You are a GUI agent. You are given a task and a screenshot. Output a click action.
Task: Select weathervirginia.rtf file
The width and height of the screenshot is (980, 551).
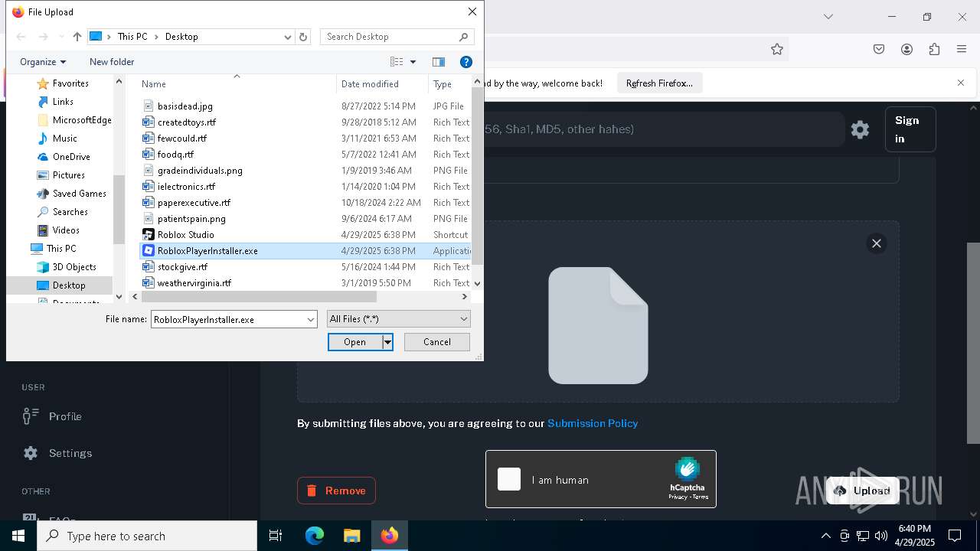194,283
